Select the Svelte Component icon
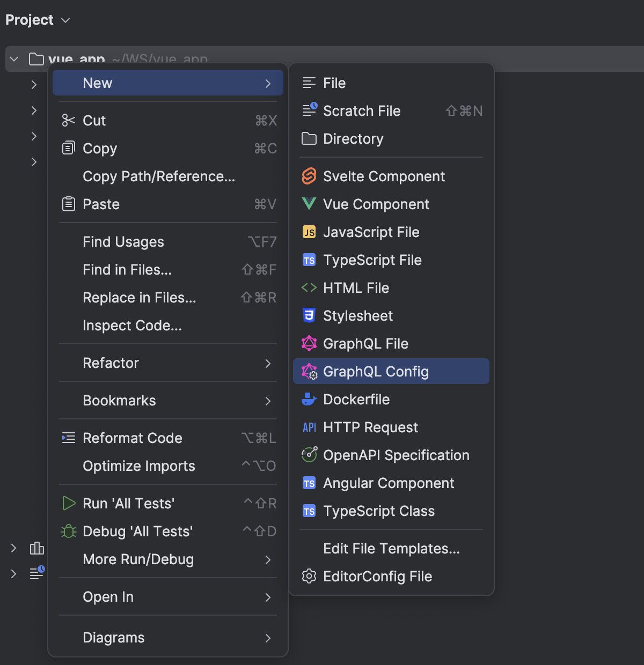 [x=309, y=176]
